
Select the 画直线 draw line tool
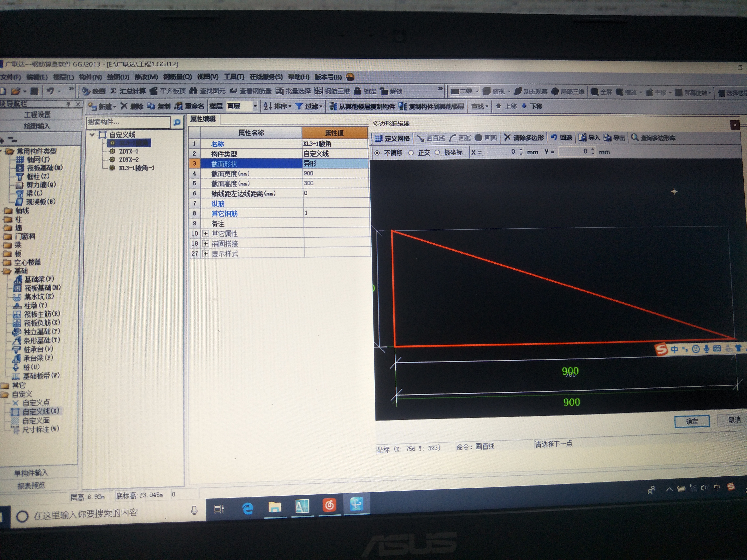[x=431, y=138]
